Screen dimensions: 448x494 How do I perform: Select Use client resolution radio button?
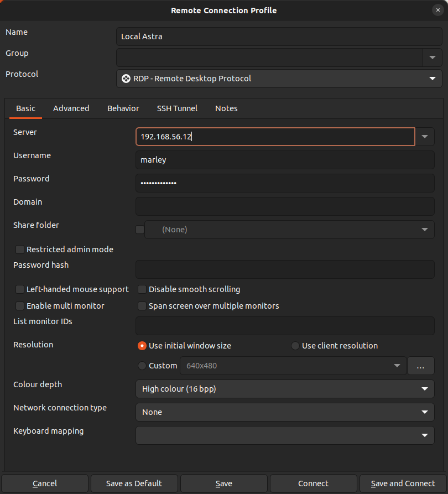point(295,346)
